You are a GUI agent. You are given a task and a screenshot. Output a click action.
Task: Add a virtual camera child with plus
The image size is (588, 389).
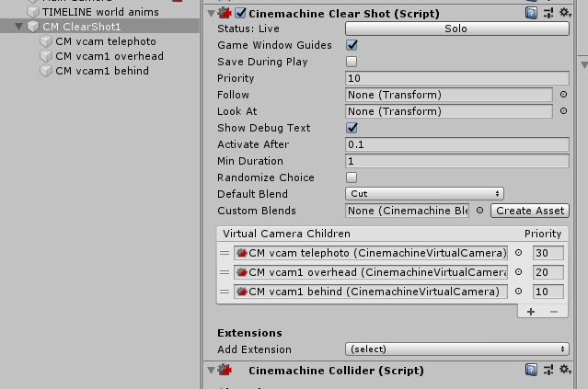click(x=531, y=312)
